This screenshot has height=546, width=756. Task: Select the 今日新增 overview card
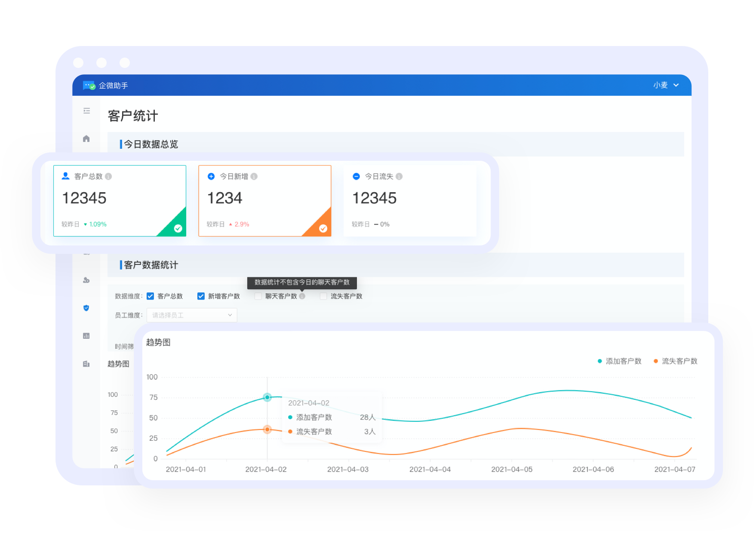(x=265, y=201)
